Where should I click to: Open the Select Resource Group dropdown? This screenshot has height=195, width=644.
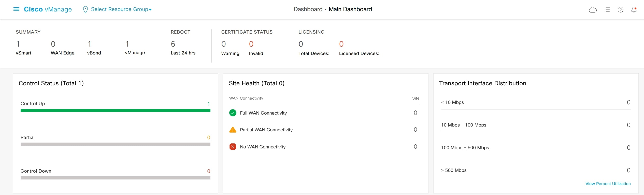pos(121,9)
